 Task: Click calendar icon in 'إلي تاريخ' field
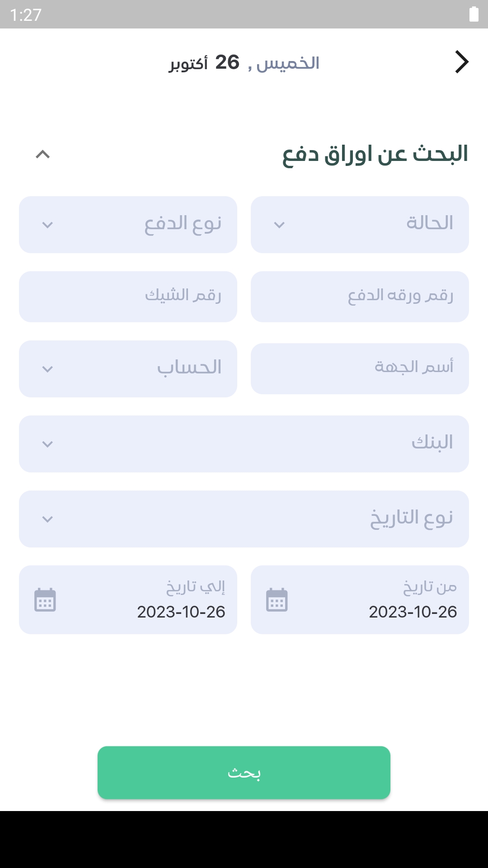(45, 600)
